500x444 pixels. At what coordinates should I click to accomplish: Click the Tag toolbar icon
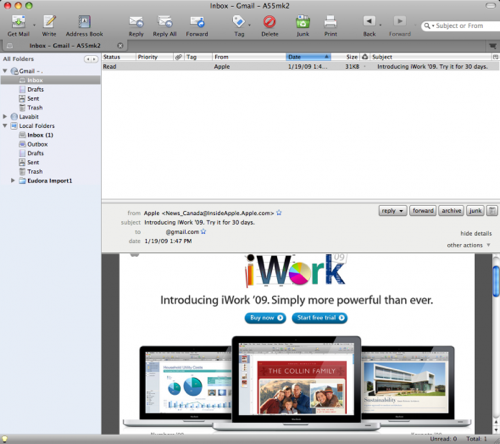coord(238,22)
